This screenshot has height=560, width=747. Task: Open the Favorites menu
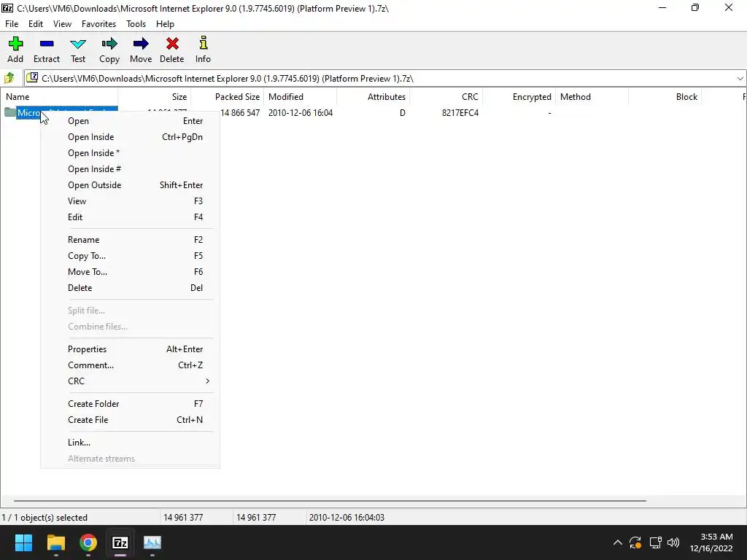pos(98,24)
